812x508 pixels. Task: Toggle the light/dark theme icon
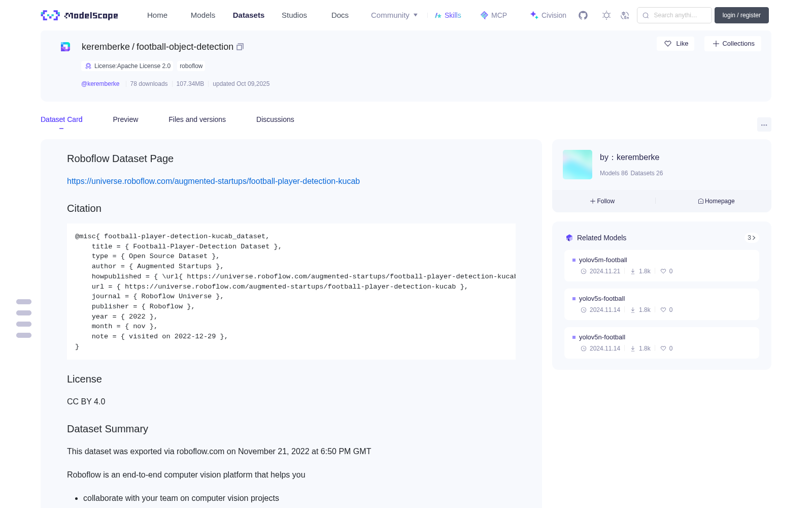606,15
